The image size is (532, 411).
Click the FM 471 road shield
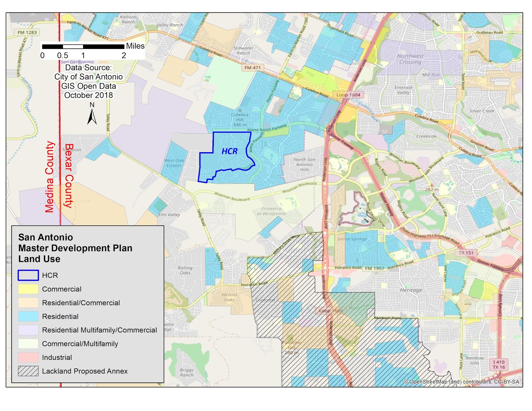pyautogui.click(x=253, y=67)
